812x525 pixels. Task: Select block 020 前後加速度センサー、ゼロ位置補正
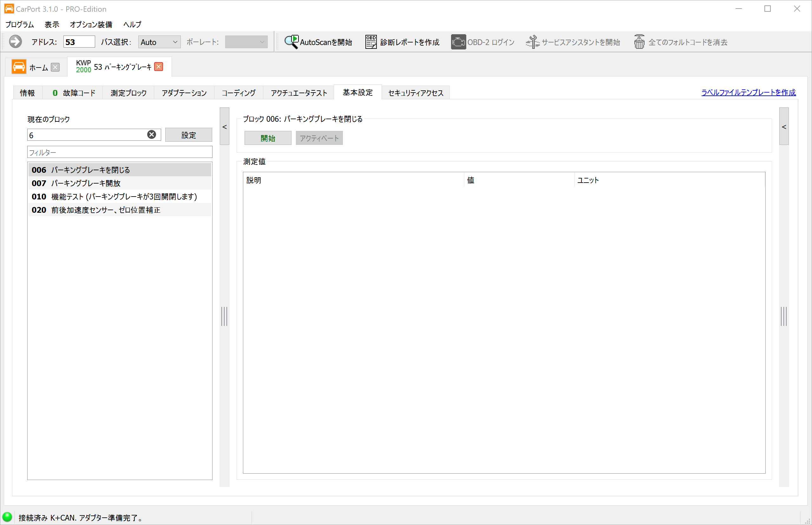click(120, 210)
